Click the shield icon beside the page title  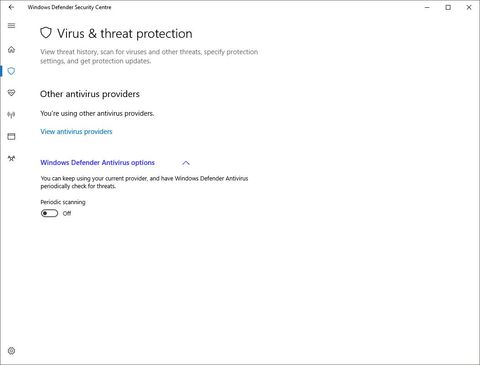pos(46,33)
